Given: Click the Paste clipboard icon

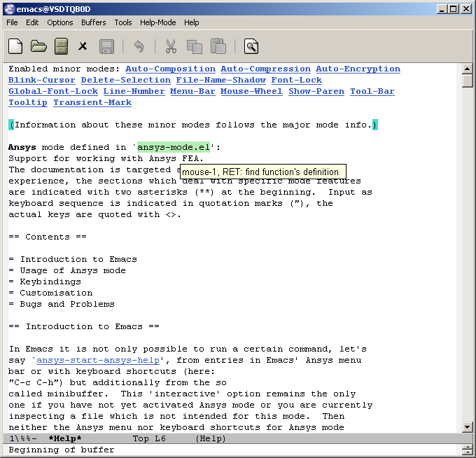Looking at the screenshot, I should 218,46.
